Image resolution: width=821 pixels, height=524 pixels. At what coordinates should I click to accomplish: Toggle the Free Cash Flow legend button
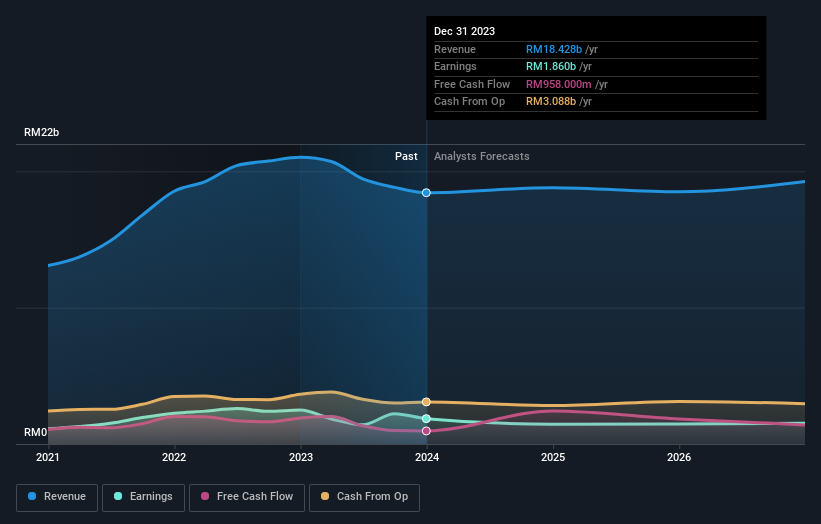[x=247, y=497]
